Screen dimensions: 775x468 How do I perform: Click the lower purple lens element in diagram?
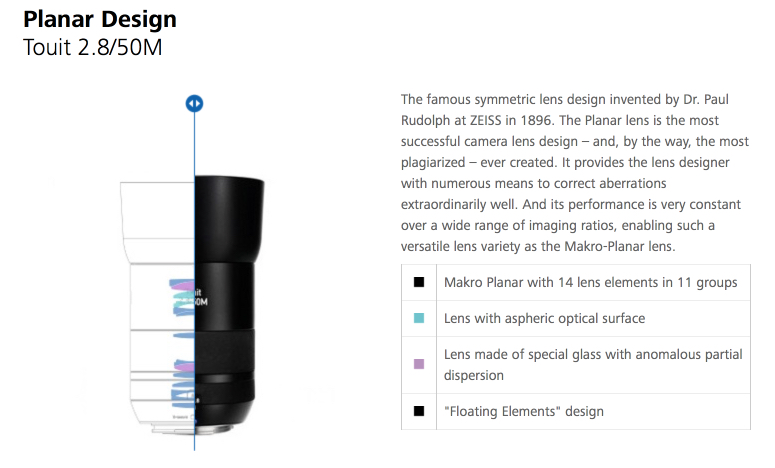coord(185,367)
